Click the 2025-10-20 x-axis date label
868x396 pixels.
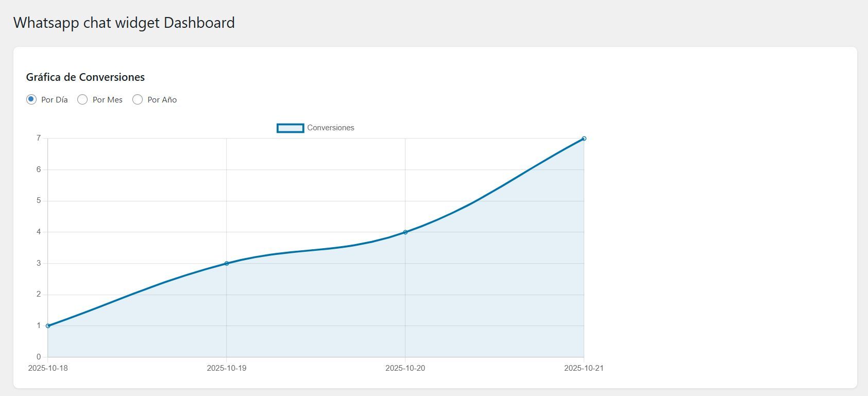pyautogui.click(x=405, y=368)
